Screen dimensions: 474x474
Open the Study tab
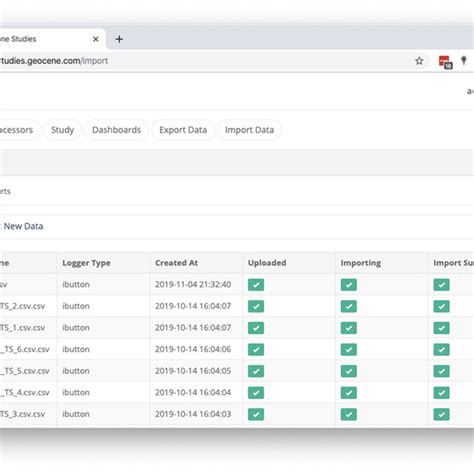tap(62, 130)
